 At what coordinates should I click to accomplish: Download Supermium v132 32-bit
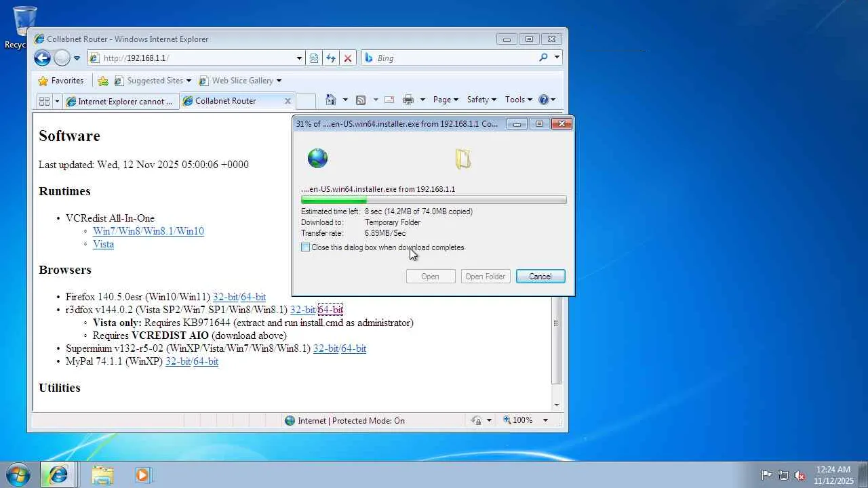(x=325, y=348)
